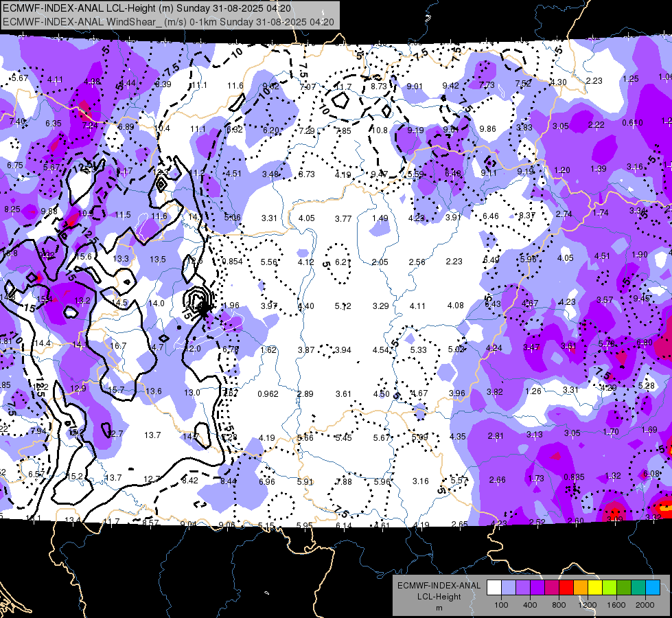The image size is (672, 618).
Task: Click the teal legend swatch
Action: pos(638,588)
